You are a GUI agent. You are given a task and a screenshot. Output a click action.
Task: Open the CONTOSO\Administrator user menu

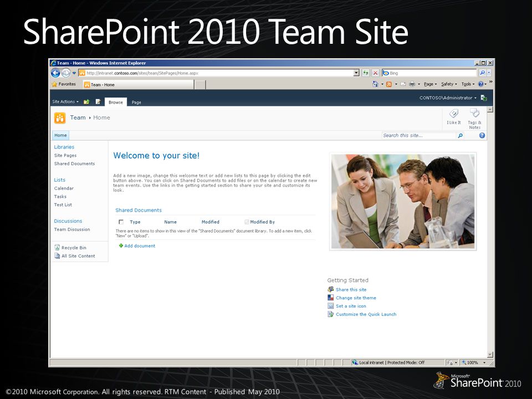[448, 98]
